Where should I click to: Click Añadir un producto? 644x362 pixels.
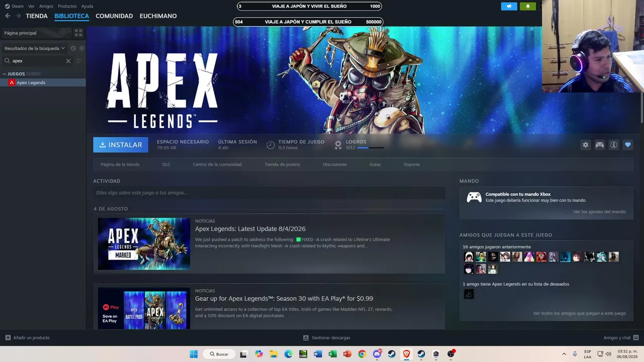[28, 338]
